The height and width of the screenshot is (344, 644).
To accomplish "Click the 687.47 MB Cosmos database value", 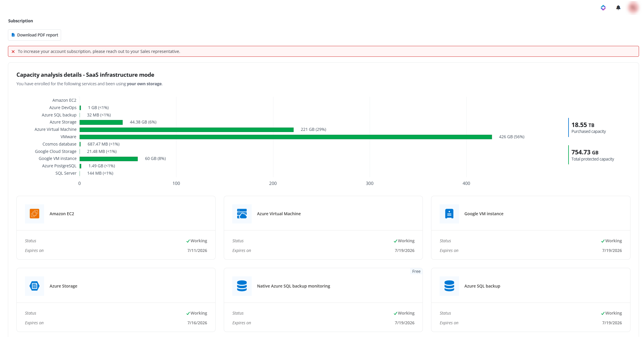I will point(103,144).
